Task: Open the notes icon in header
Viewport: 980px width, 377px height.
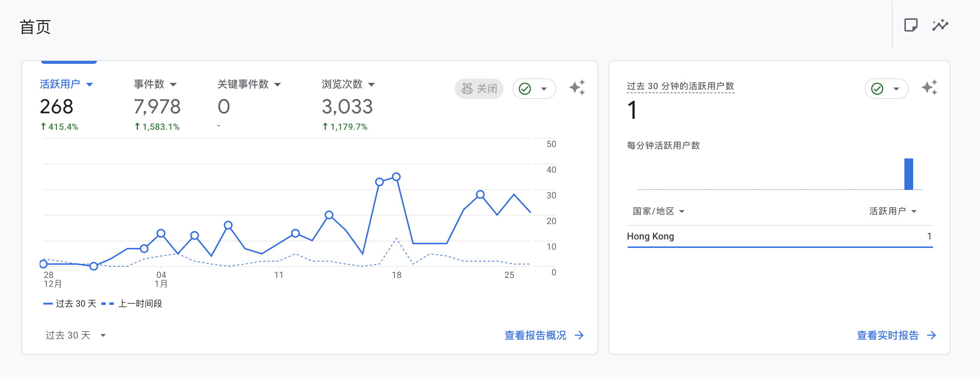Action: (x=910, y=25)
